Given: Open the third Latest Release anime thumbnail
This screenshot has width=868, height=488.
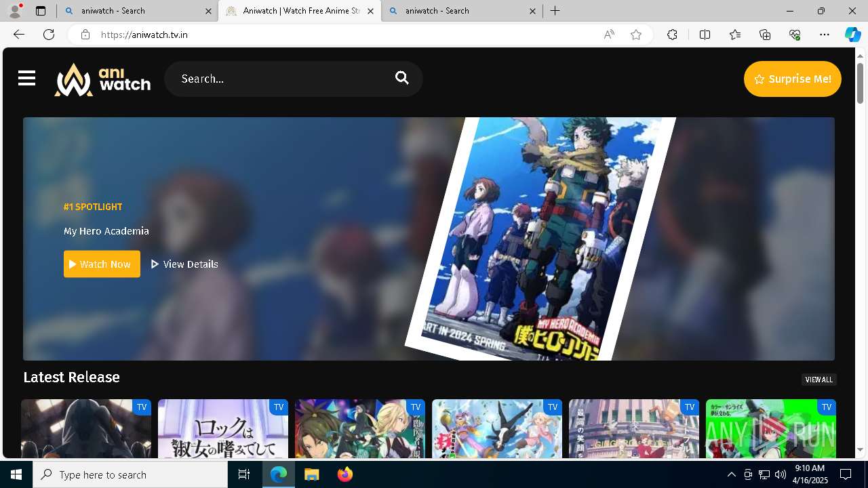Looking at the screenshot, I should click(360, 428).
